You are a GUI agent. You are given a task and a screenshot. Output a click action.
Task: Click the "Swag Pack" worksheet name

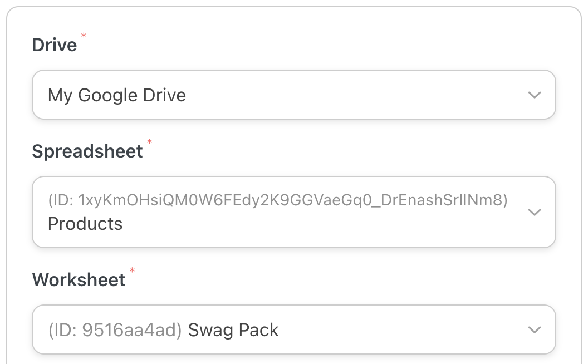coord(233,331)
